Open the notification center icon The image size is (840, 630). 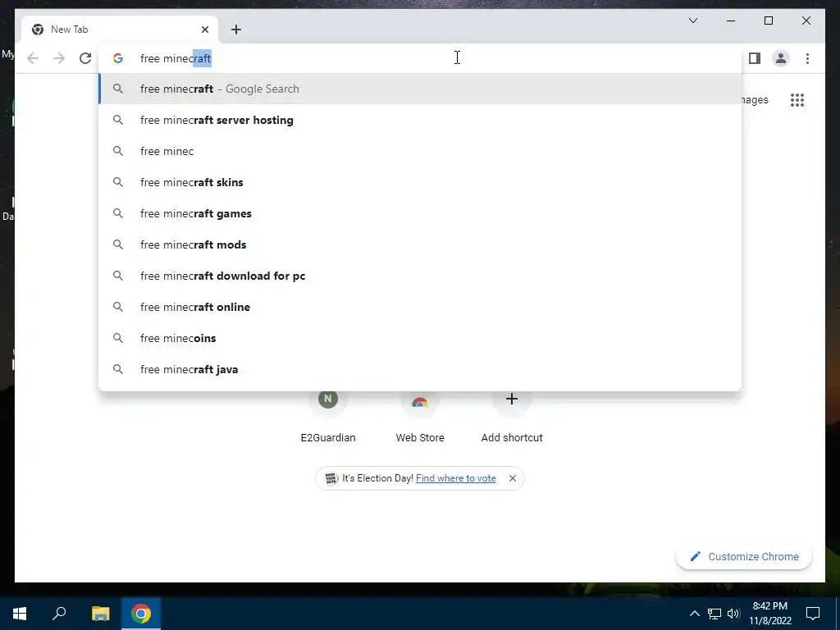813,614
